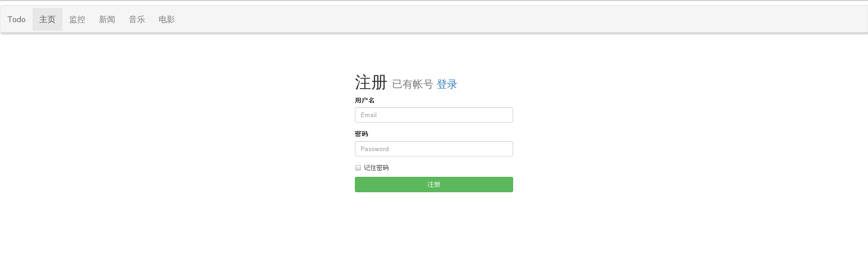The width and height of the screenshot is (868, 270).
Task: Select the 音乐 nav item
Action: (x=137, y=19)
